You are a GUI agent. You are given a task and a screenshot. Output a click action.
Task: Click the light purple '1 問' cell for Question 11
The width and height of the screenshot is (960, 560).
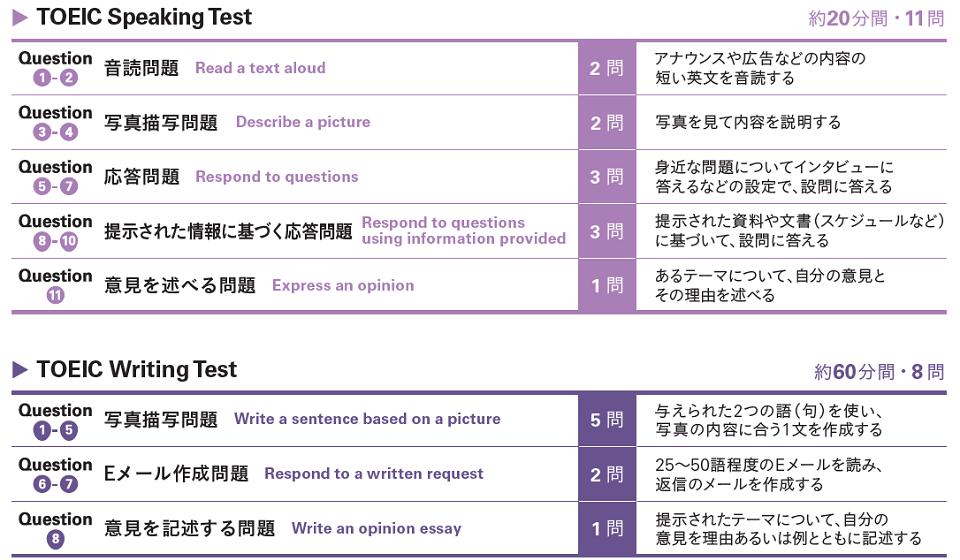tap(607, 286)
